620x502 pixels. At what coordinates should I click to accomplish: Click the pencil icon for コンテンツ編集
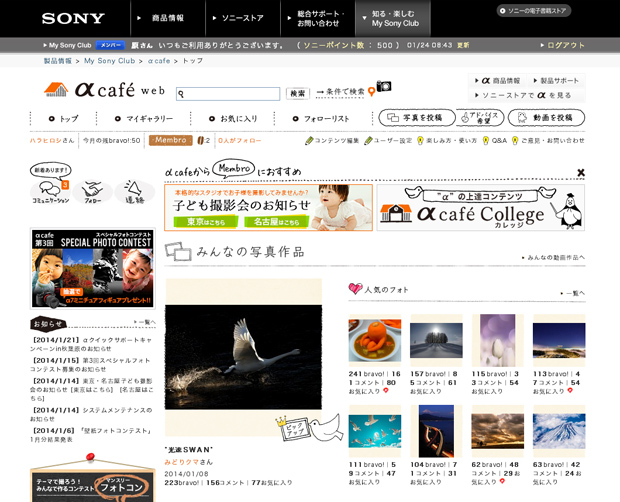click(309, 140)
